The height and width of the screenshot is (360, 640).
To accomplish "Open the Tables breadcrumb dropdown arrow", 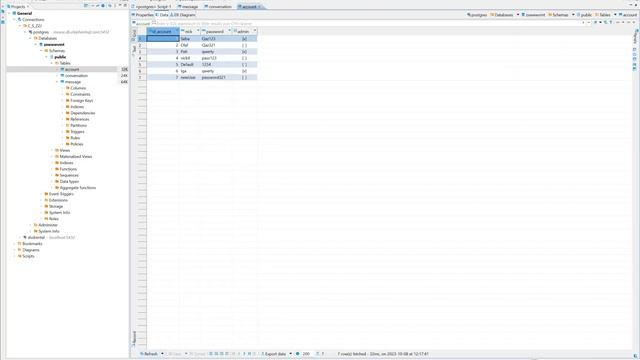I will pyautogui.click(x=615, y=15).
